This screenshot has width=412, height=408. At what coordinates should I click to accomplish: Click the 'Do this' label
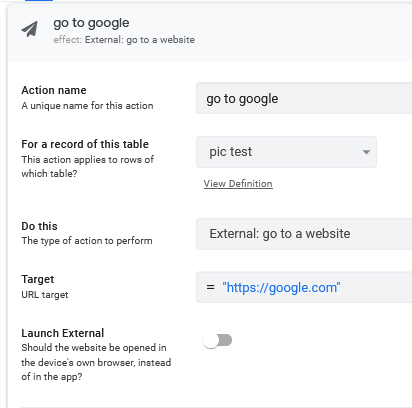(39, 226)
